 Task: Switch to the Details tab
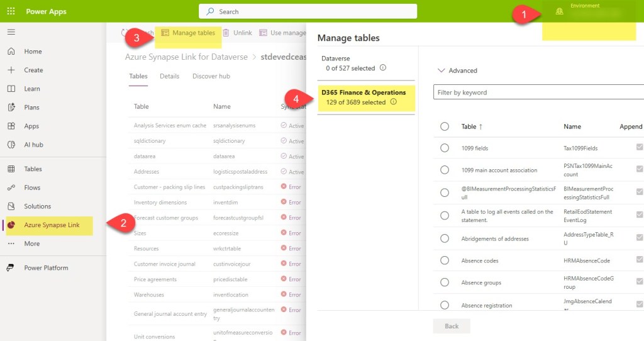[169, 76]
